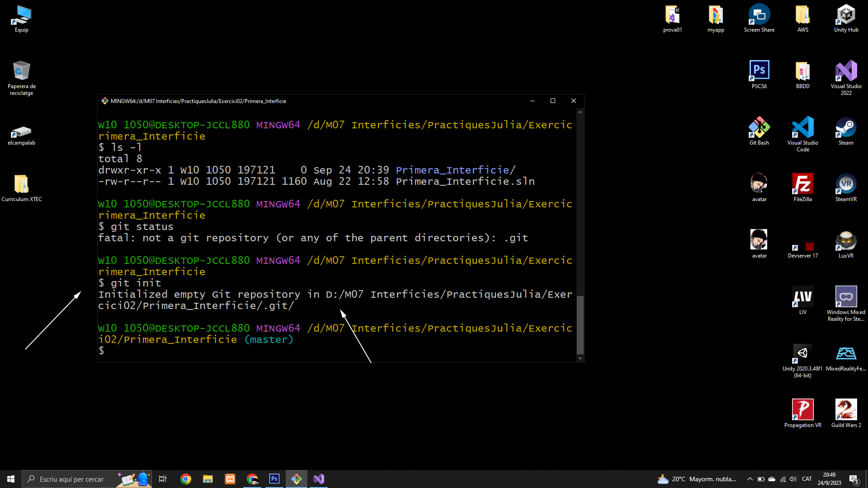Open the Screen Share desktop icon
The image size is (868, 488).
click(x=759, y=17)
